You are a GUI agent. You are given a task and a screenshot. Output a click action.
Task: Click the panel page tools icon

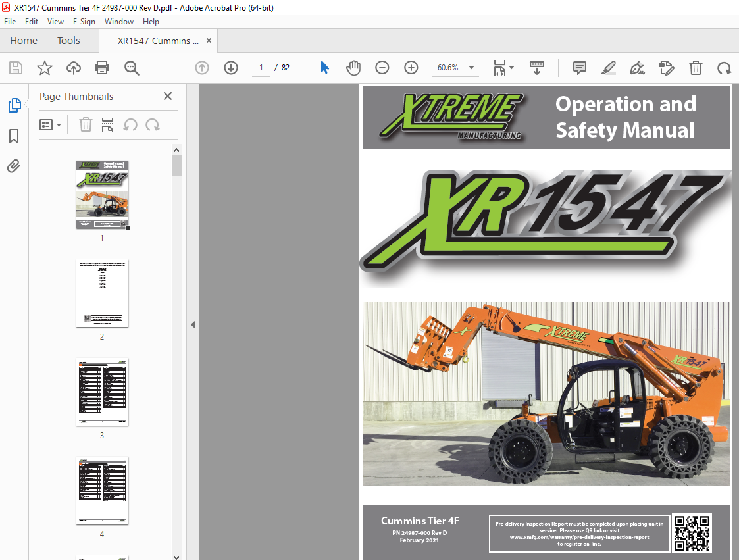pyautogui.click(x=107, y=125)
